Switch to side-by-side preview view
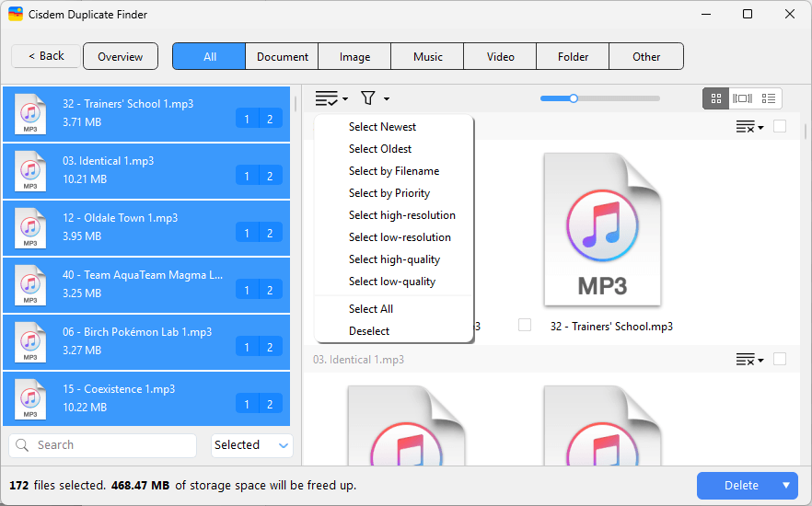The height and width of the screenshot is (506, 812). (742, 98)
